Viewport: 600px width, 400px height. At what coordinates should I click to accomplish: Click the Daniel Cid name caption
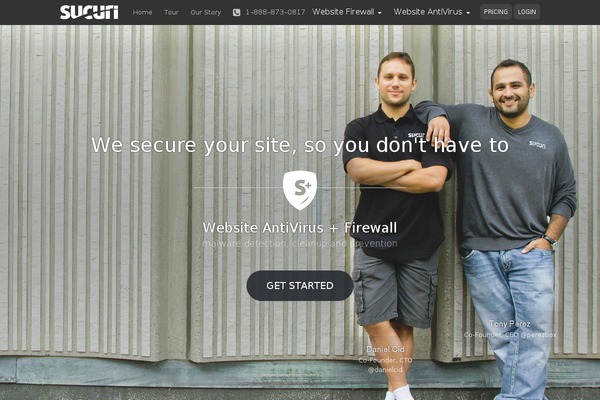coord(385,349)
